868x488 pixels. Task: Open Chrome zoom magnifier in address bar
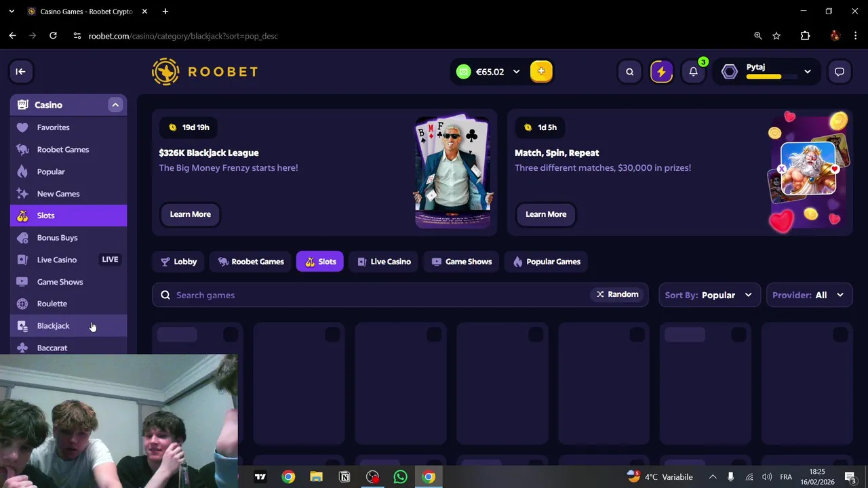tap(757, 36)
